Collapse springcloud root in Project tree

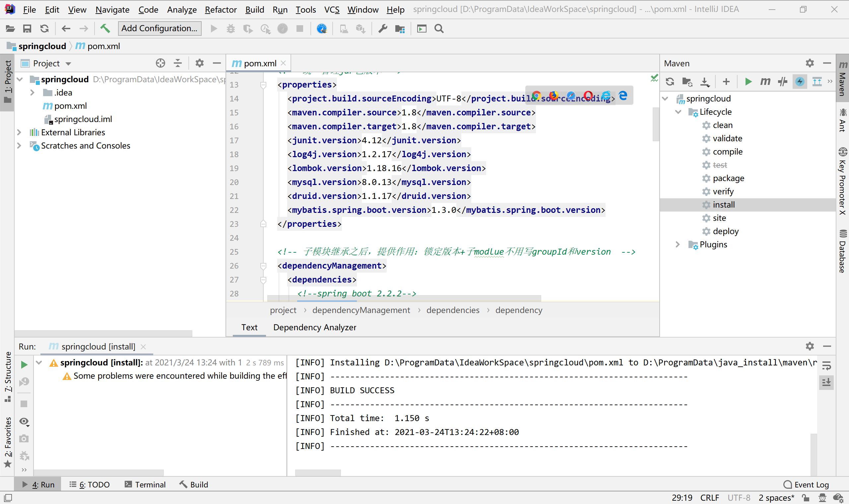click(20, 80)
